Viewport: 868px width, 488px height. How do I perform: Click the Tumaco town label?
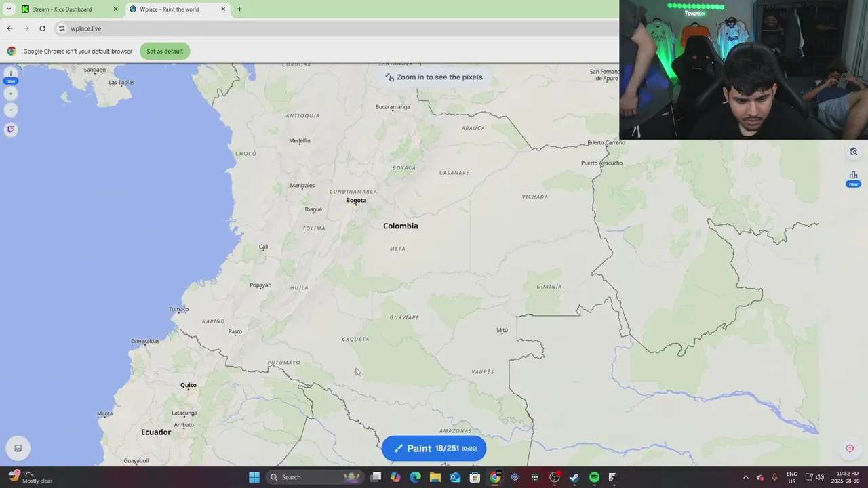click(x=179, y=309)
